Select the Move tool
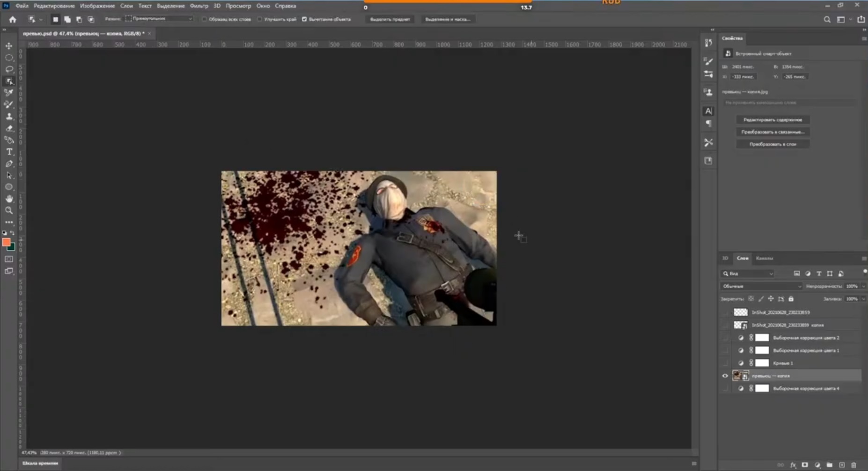This screenshot has width=868, height=471. click(9, 46)
